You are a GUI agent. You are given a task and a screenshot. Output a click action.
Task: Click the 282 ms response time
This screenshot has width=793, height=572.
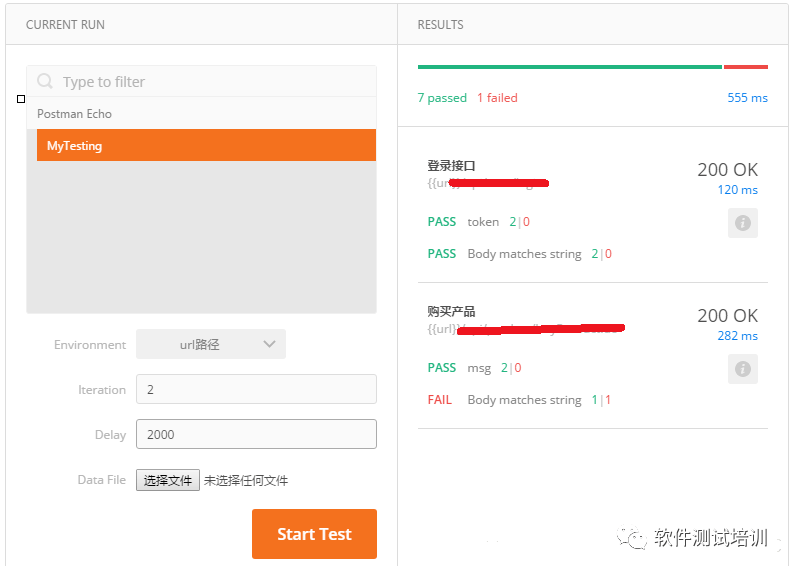(x=737, y=335)
